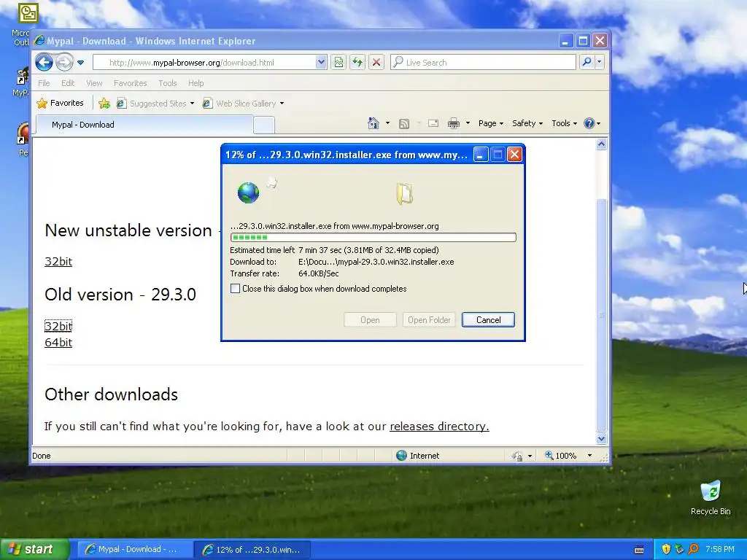
Task: Open the View menu
Action: coord(94,83)
